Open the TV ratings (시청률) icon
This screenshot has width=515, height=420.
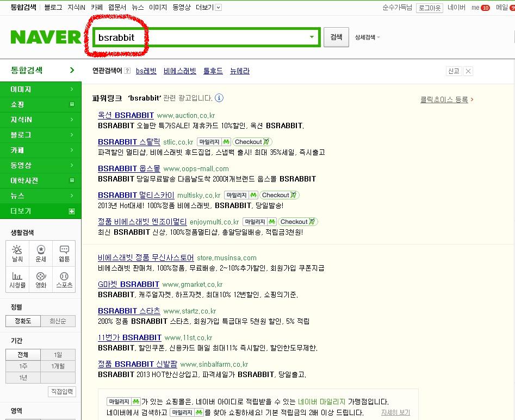[17, 280]
